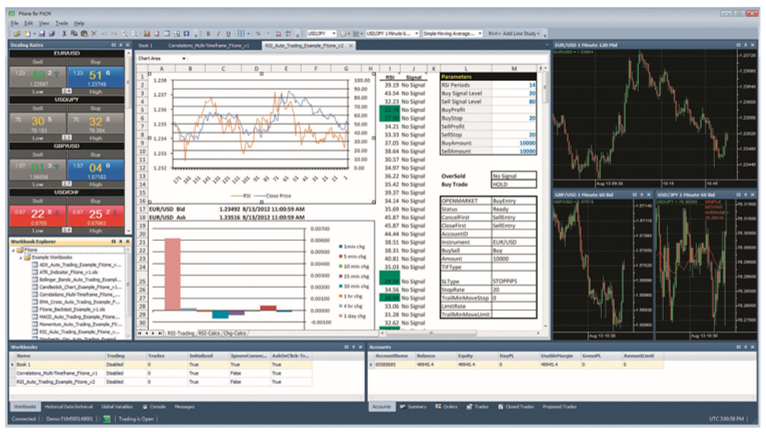Toggle Underline formatting in toolbar
The width and height of the screenshot is (766, 432).
(x=228, y=34)
